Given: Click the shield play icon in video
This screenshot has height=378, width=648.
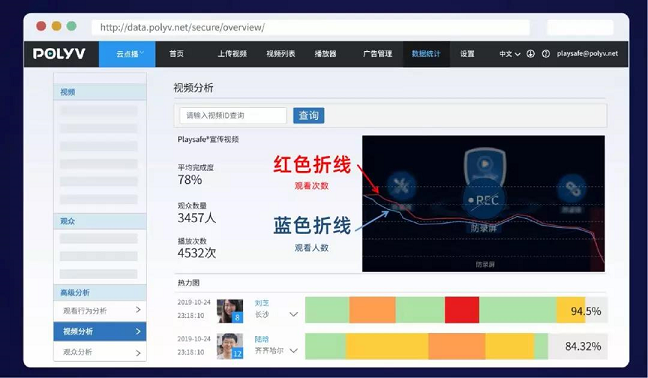Looking at the screenshot, I should click(485, 165).
